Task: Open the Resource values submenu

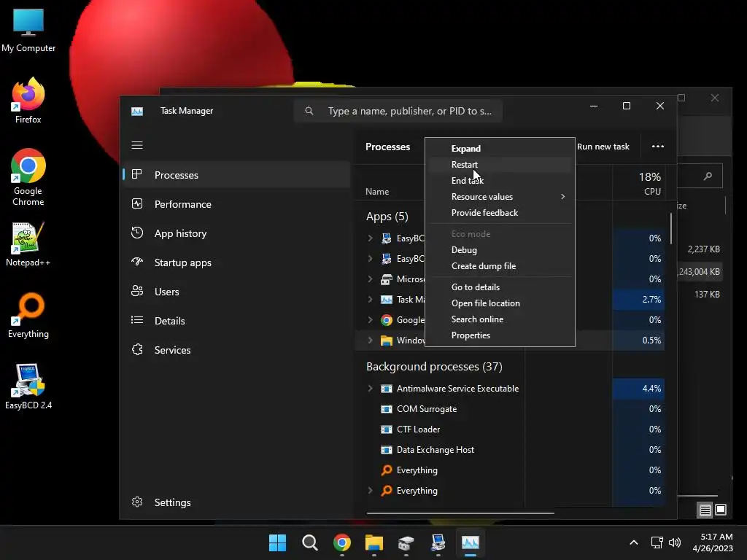Action: coord(500,197)
